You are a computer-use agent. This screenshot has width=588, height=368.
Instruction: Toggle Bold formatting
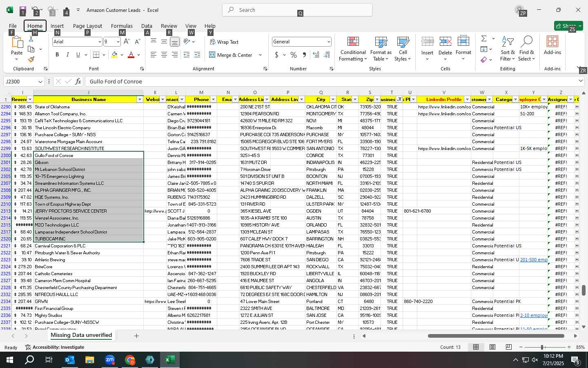[57, 55]
